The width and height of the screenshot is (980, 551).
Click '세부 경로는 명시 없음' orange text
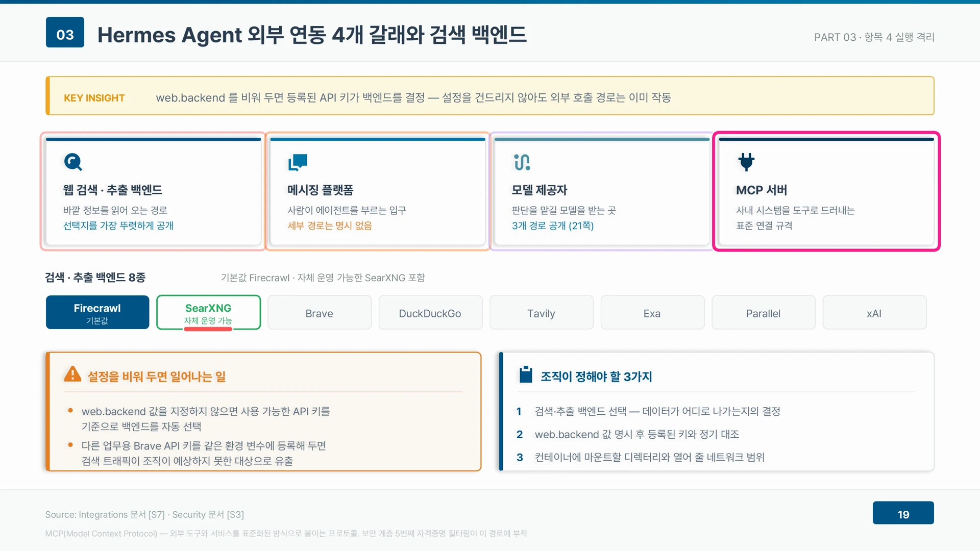point(330,226)
